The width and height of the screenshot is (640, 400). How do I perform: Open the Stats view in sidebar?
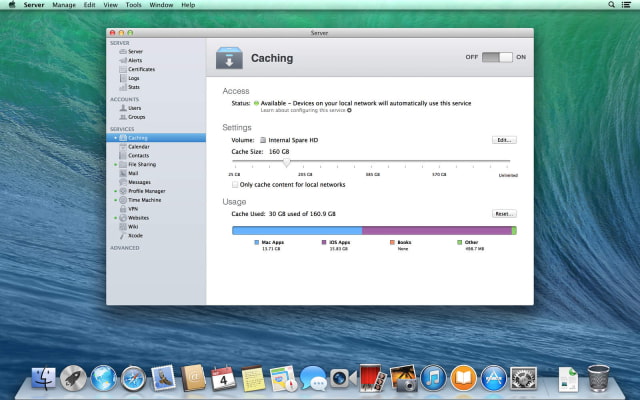pos(134,87)
